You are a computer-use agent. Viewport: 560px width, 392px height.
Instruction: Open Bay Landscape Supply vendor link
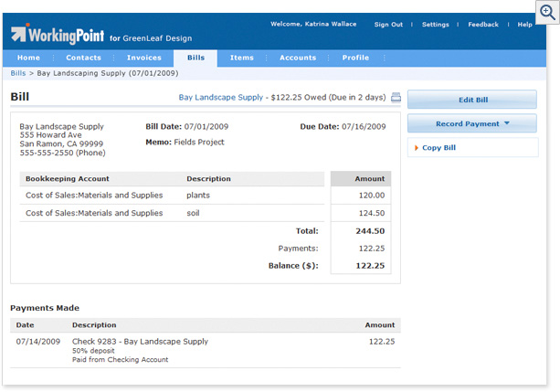click(221, 97)
